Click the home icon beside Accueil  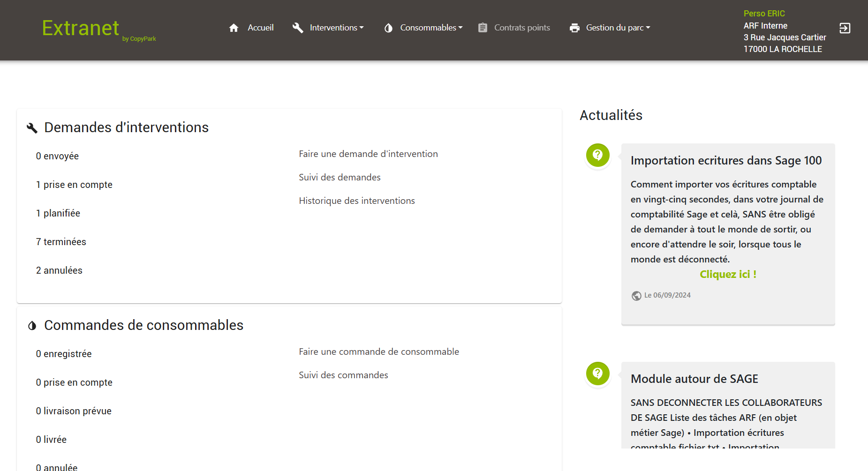234,28
